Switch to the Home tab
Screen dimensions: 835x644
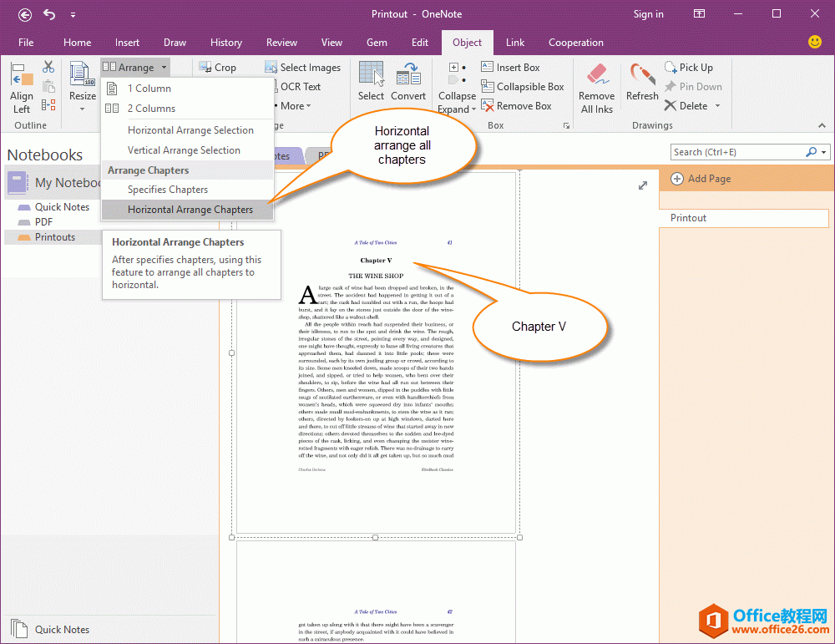pos(77,43)
